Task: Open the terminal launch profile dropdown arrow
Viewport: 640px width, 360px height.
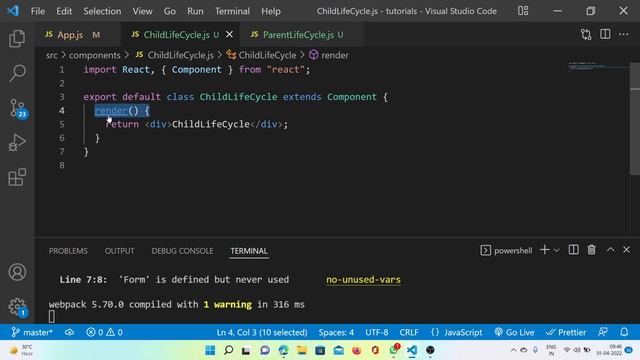Action: point(556,250)
